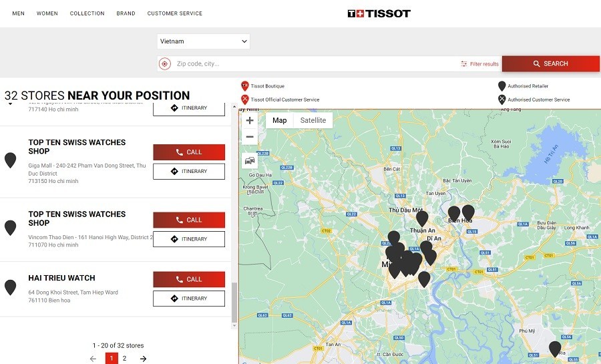
Task: Click the geolocation target icon in search bar
Action: [x=165, y=64]
